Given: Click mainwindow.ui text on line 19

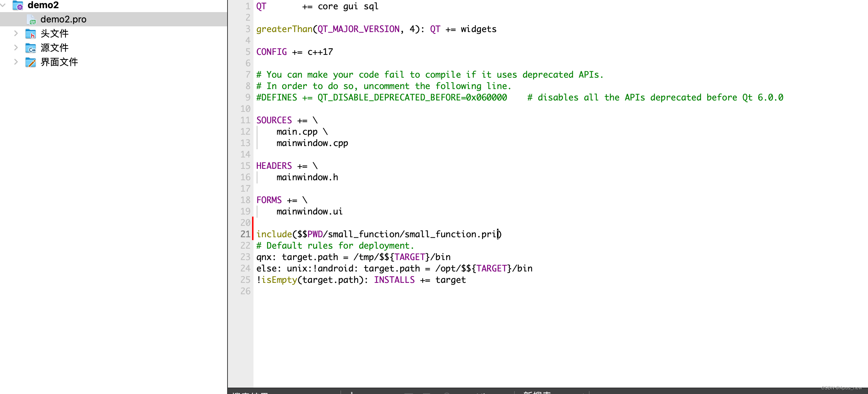Looking at the screenshot, I should [x=309, y=211].
